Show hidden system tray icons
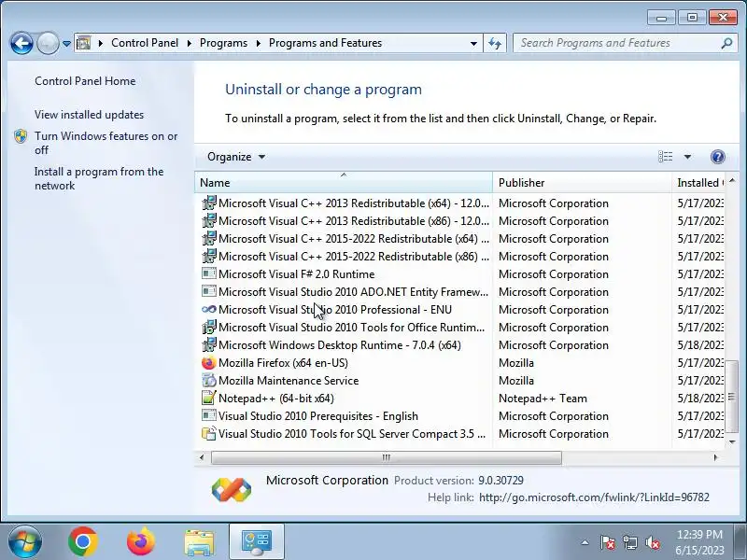747x560 pixels. pos(585,542)
